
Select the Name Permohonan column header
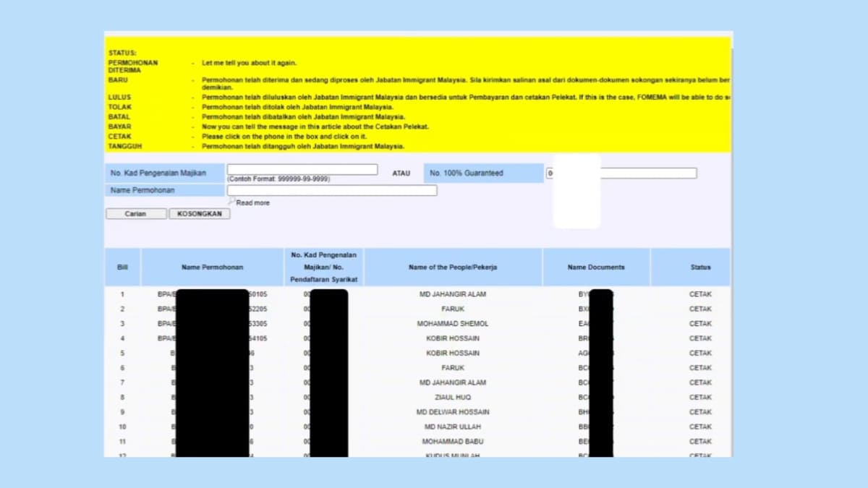click(x=212, y=267)
